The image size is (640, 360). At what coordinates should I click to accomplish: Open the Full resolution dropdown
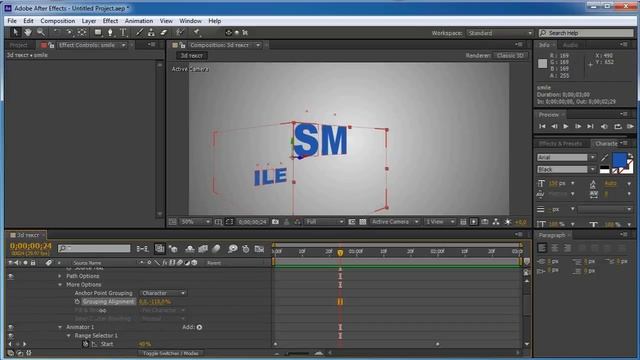(325, 222)
